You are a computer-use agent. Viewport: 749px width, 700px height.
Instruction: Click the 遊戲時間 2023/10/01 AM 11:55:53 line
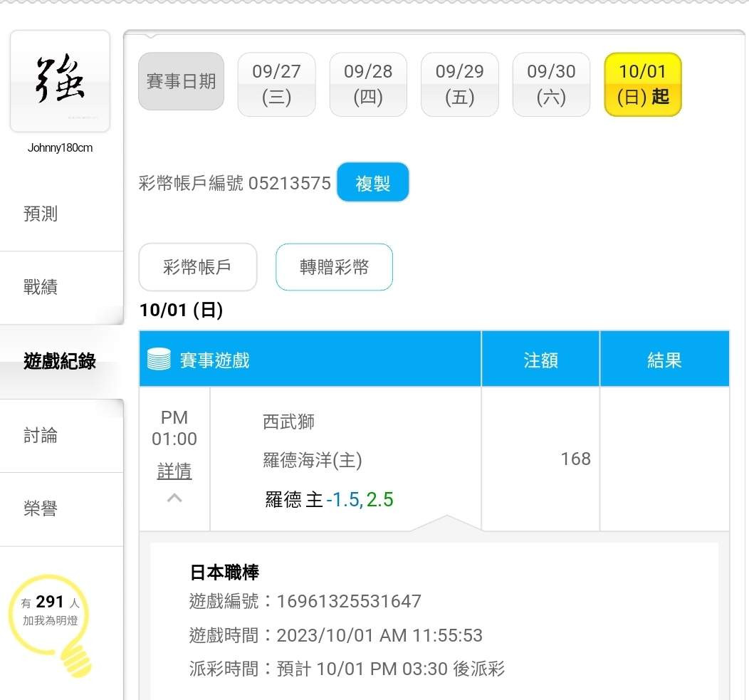pyautogui.click(x=336, y=635)
